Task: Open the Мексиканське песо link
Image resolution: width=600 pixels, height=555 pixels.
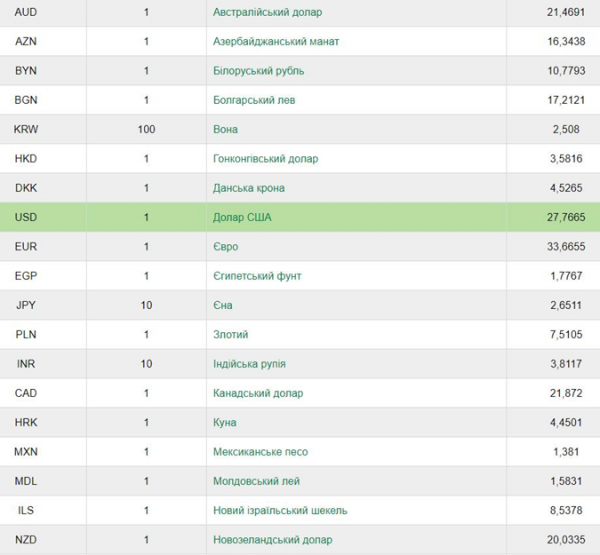Action: 260,452
